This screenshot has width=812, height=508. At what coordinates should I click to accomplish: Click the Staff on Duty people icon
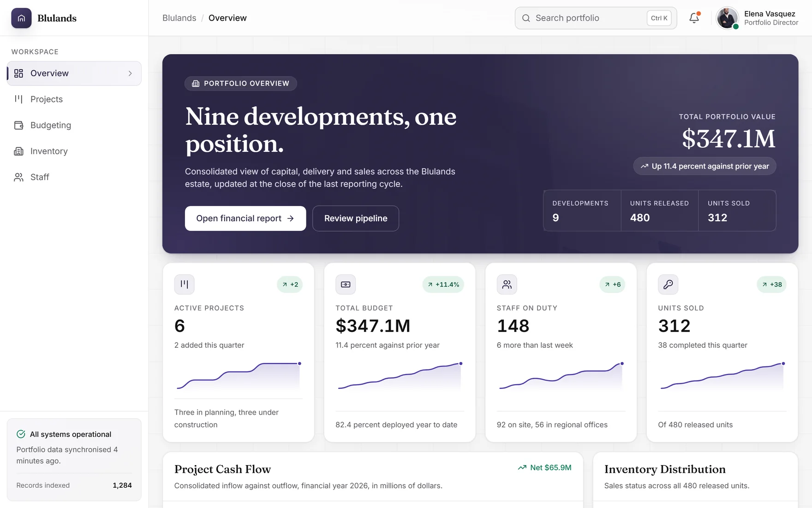(x=507, y=284)
